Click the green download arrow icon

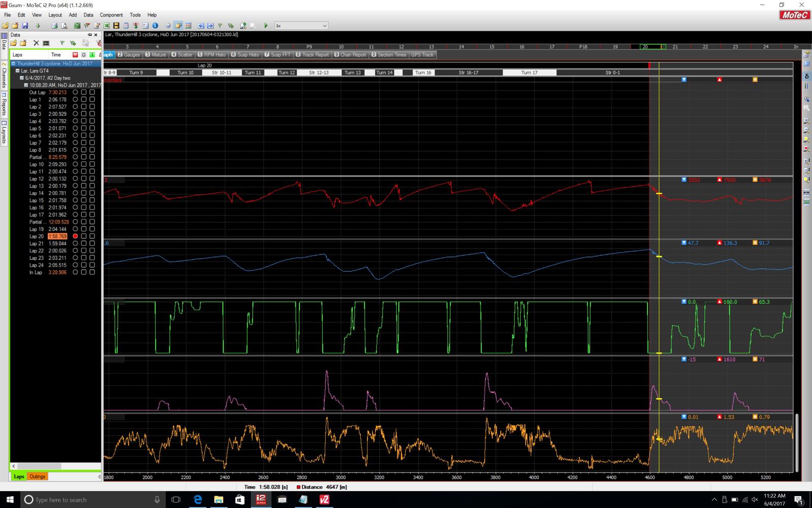coord(38,25)
